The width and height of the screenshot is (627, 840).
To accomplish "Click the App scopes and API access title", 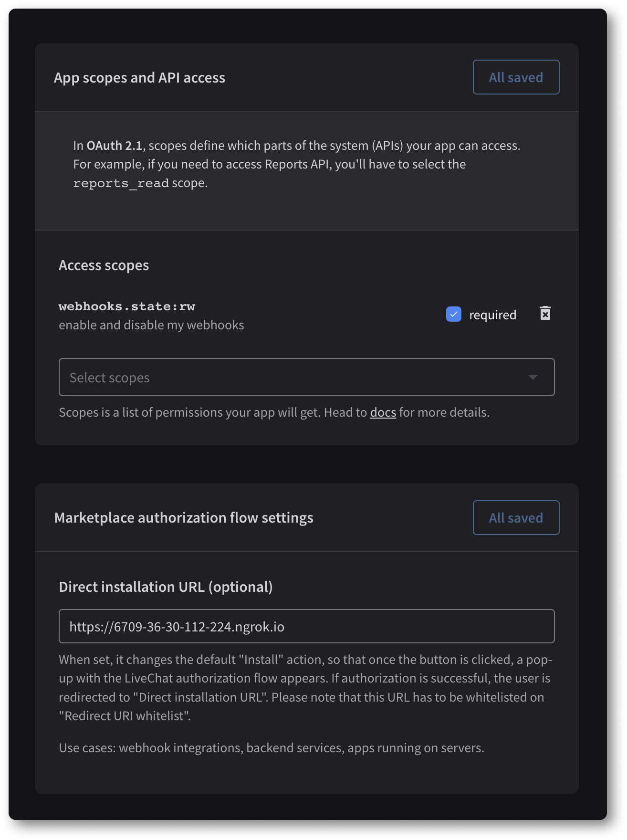I will pyautogui.click(x=139, y=78).
